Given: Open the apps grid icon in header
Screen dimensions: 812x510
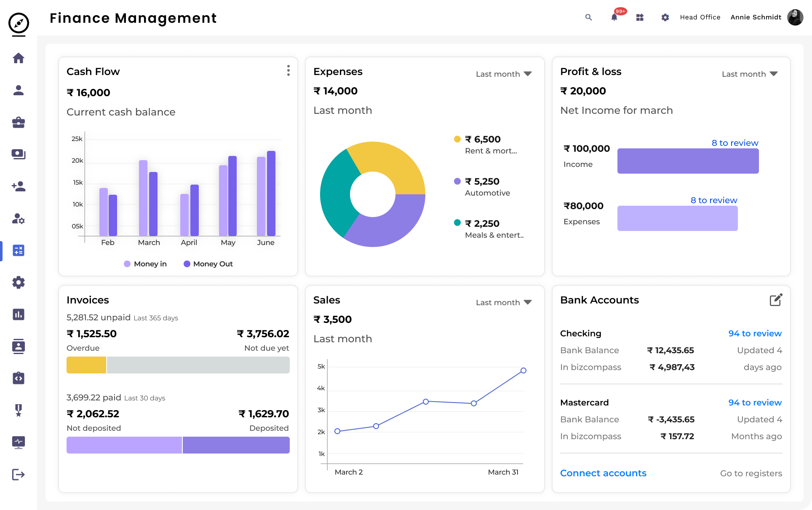Looking at the screenshot, I should (x=640, y=17).
